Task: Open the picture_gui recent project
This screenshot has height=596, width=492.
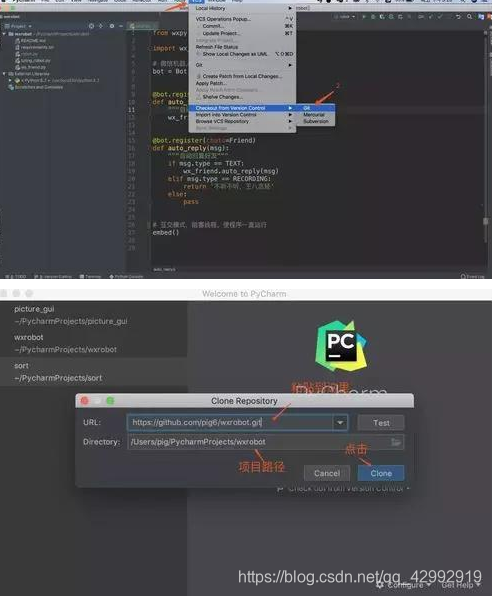Action: click(93, 315)
